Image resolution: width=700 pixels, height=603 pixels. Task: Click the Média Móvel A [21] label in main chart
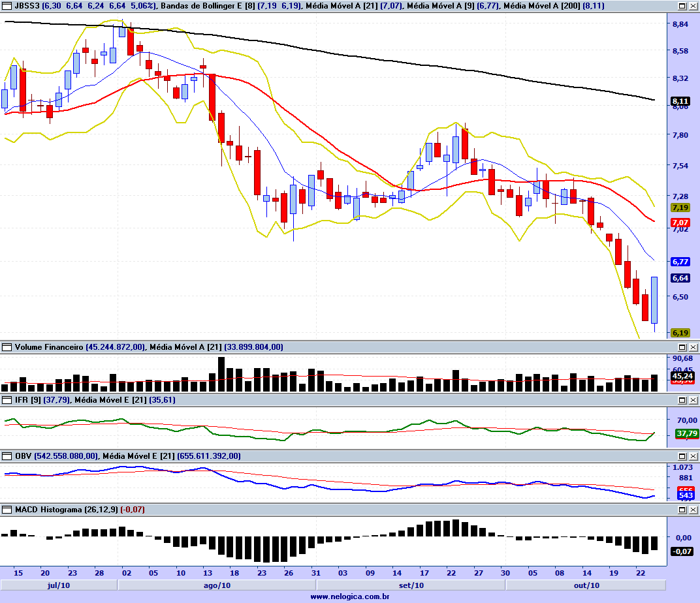[x=342, y=6]
